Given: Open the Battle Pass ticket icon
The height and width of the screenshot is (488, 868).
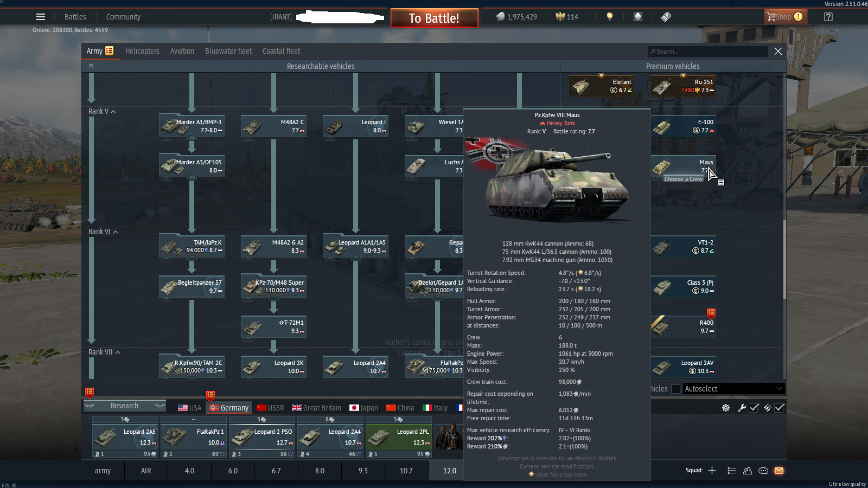Looking at the screenshot, I should [666, 17].
